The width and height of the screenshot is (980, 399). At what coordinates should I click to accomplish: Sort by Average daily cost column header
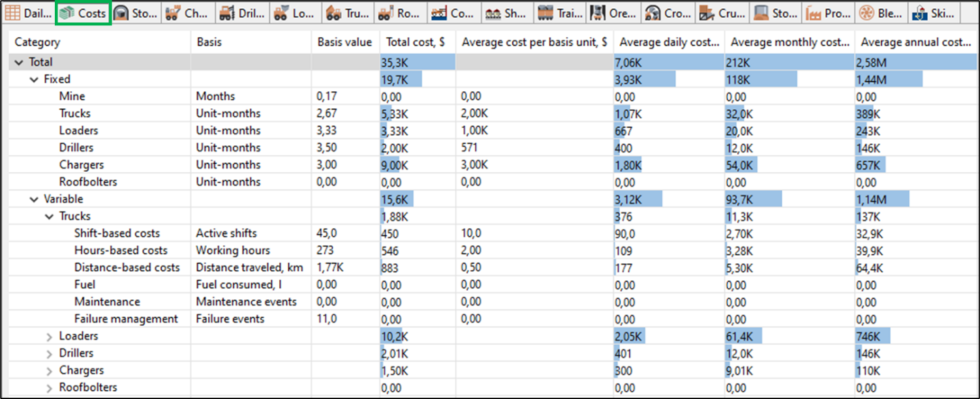(x=669, y=42)
